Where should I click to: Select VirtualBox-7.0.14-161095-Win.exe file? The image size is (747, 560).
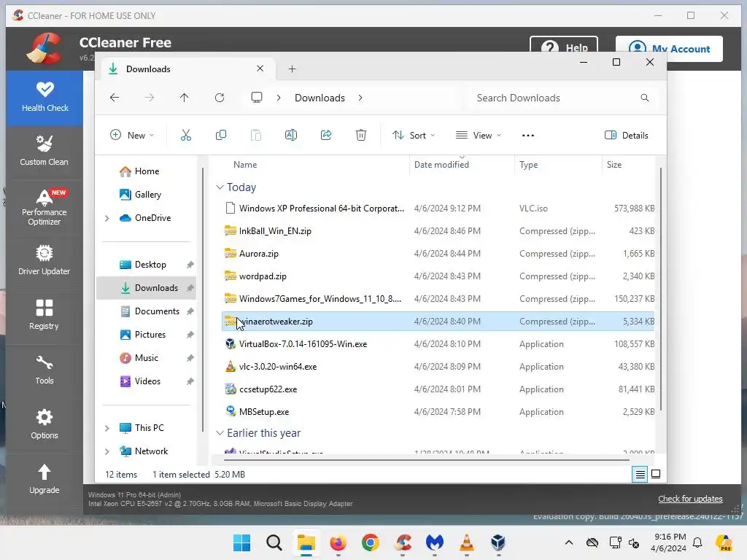pos(438,344)
